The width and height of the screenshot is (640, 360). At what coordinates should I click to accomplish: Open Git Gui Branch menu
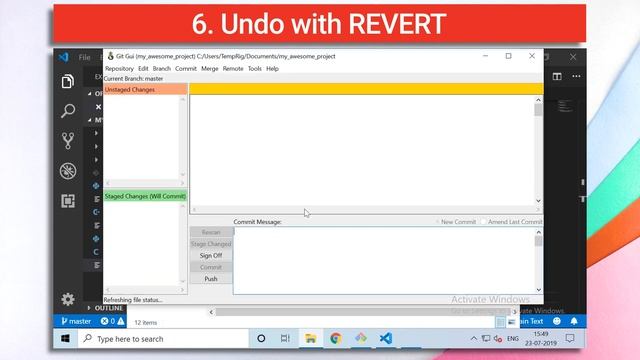click(x=162, y=69)
